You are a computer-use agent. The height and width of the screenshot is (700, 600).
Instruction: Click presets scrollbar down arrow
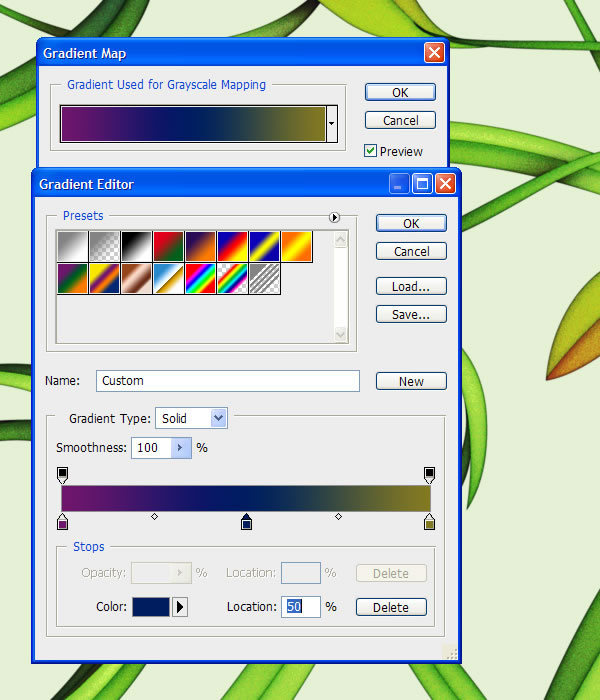[341, 333]
